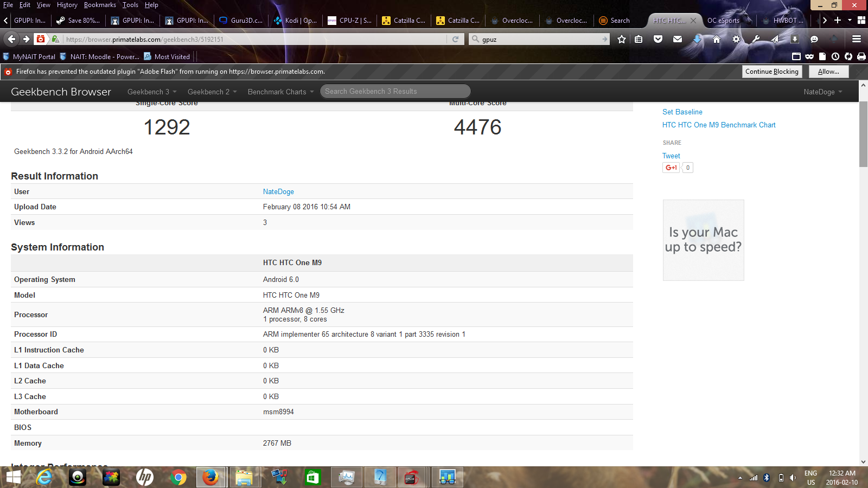Image resolution: width=868 pixels, height=488 pixels.
Task: Click the Is your Mac up to speed ad
Action: point(703,240)
